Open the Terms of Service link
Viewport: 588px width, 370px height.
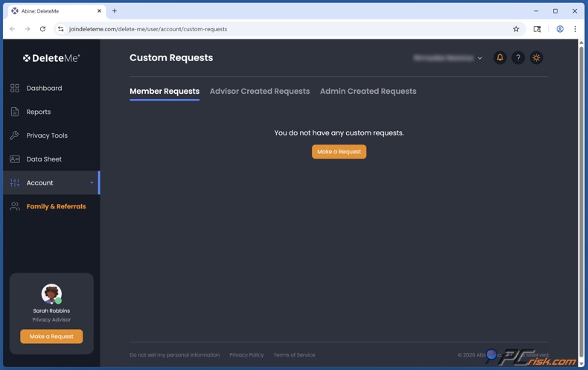click(x=294, y=355)
